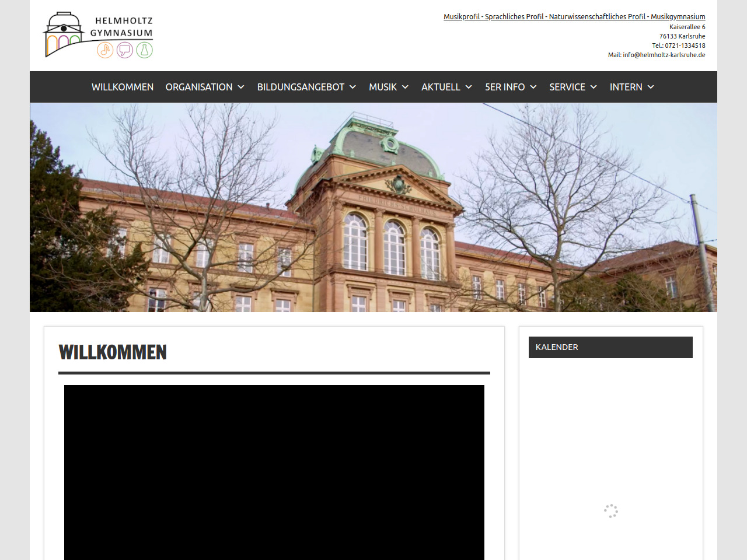This screenshot has height=560, width=747.
Task: Click the calendar loading spinner
Action: coord(611,511)
